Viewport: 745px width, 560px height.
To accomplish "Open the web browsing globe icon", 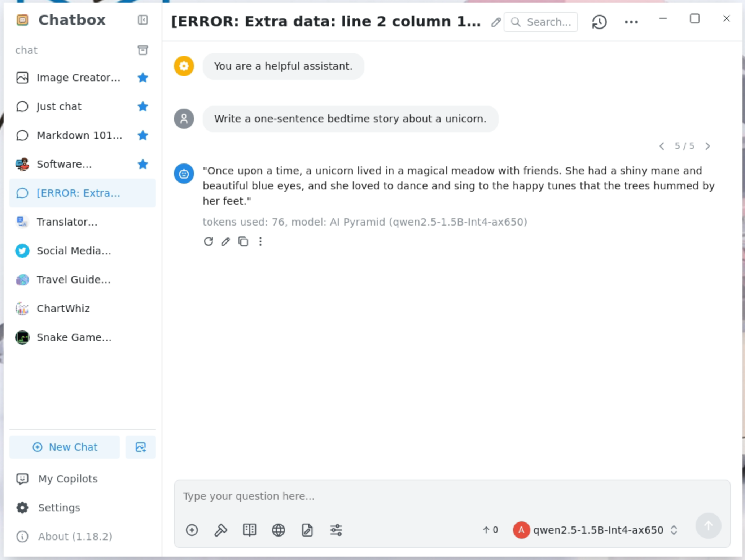I will click(x=278, y=530).
